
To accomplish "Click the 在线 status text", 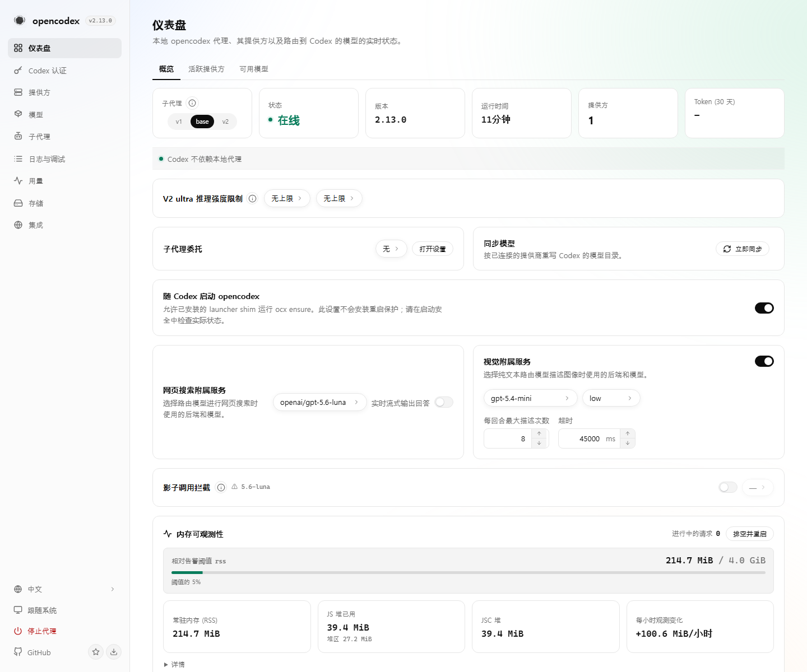I will [289, 120].
